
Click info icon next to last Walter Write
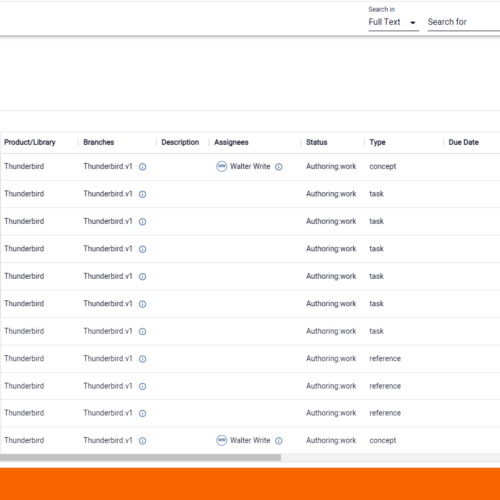coord(279,441)
